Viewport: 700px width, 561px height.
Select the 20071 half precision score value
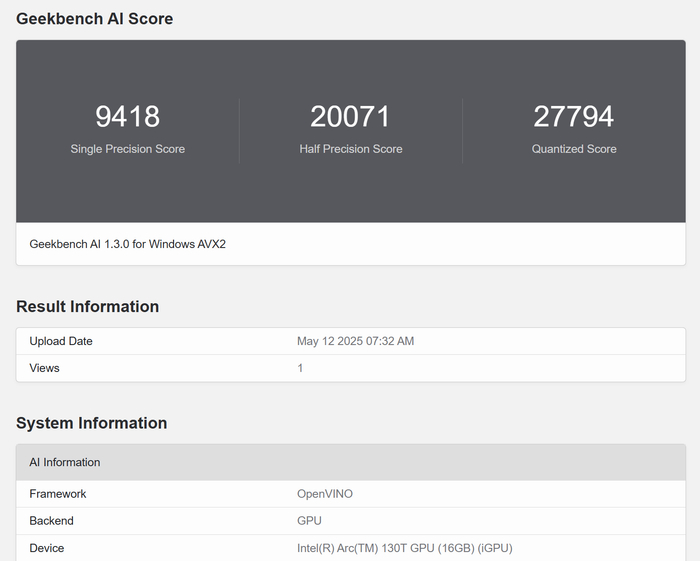(x=350, y=116)
